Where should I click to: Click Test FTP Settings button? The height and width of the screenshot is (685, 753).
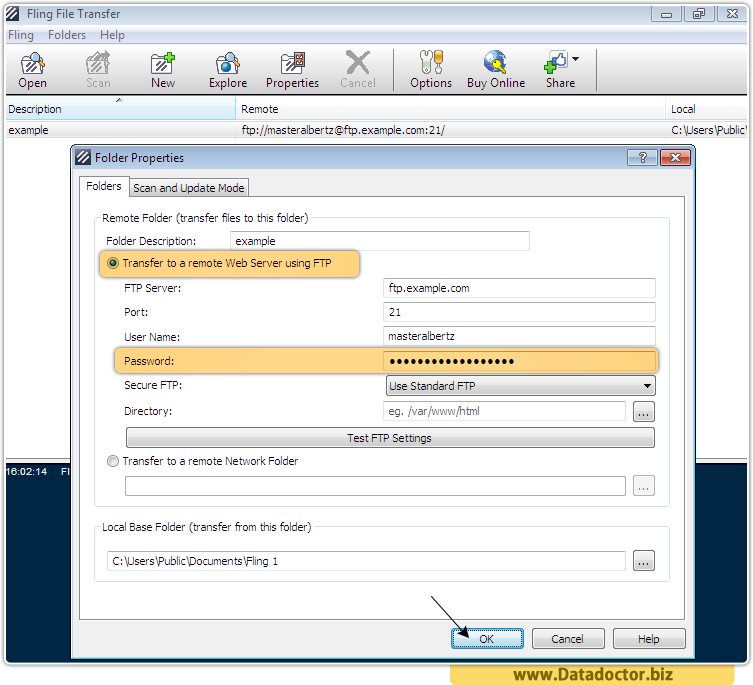click(x=390, y=438)
